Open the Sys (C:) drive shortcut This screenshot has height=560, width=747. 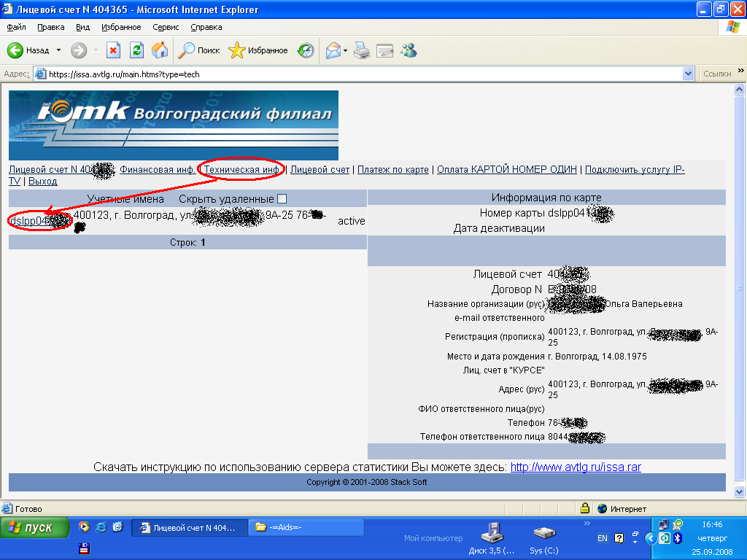click(543, 539)
